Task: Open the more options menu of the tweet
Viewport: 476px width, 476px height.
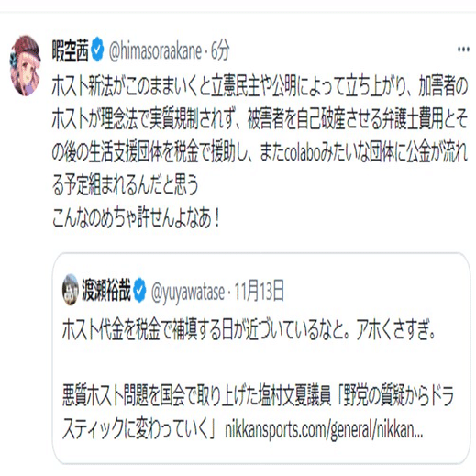Action: point(463,50)
